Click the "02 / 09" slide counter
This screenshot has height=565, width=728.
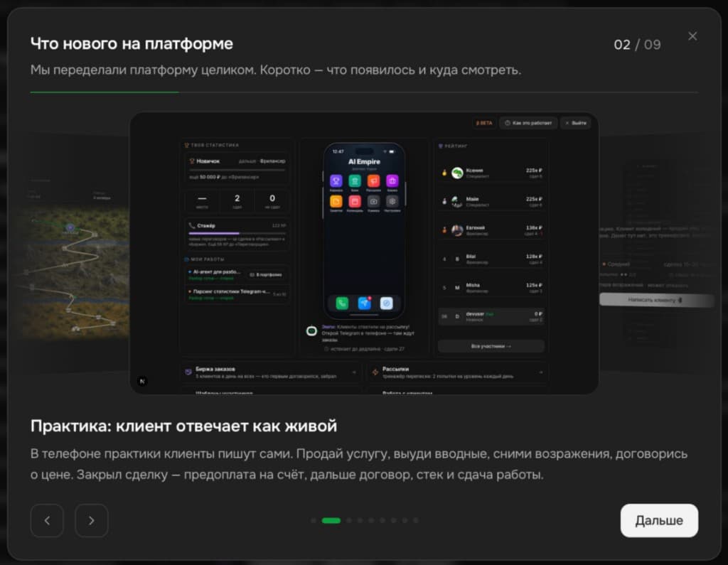(637, 45)
